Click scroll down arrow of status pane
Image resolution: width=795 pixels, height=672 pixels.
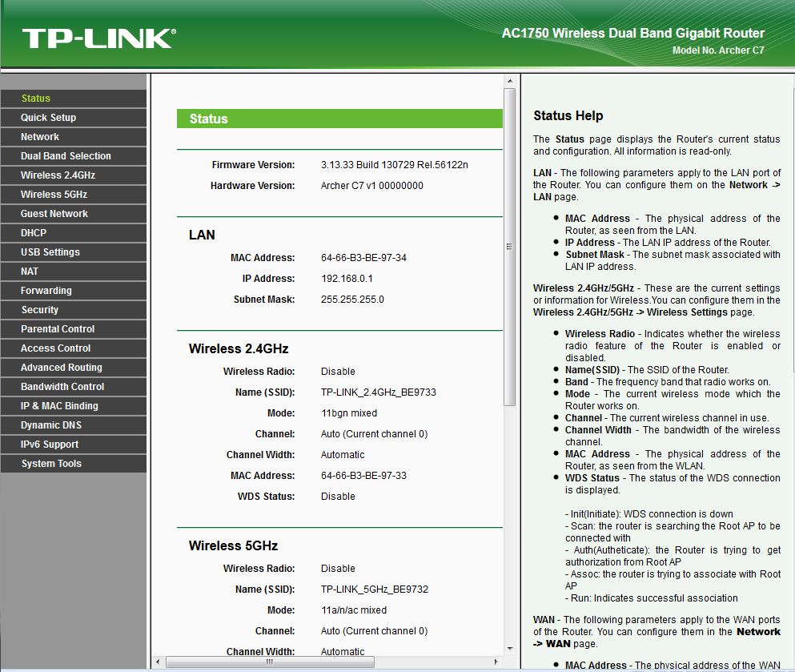(510, 649)
